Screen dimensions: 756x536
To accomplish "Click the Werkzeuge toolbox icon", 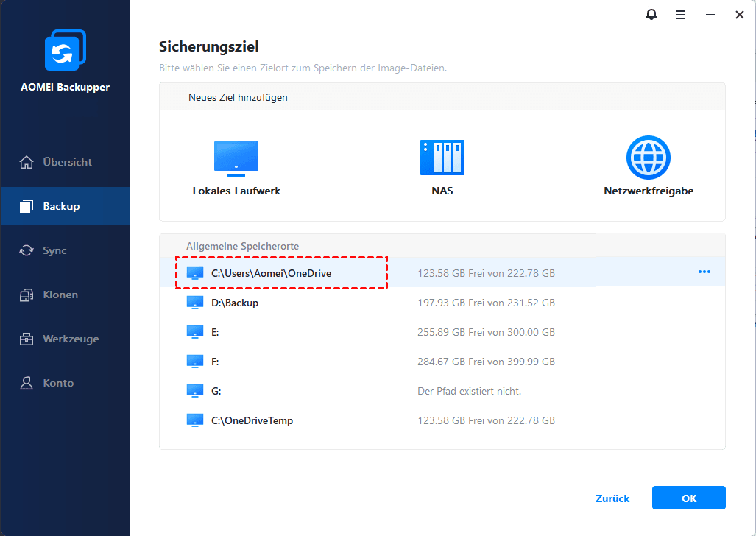I will tap(27, 339).
